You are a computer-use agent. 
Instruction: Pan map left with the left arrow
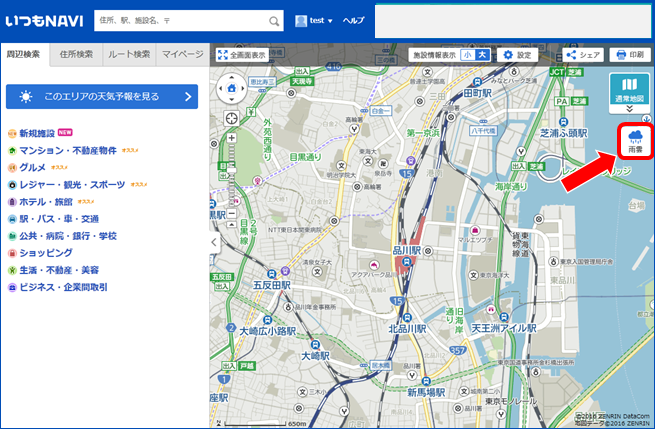(x=221, y=89)
